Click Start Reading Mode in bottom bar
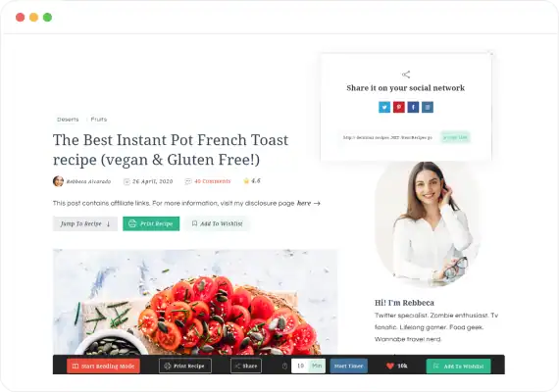This screenshot has height=392, width=559. click(103, 366)
